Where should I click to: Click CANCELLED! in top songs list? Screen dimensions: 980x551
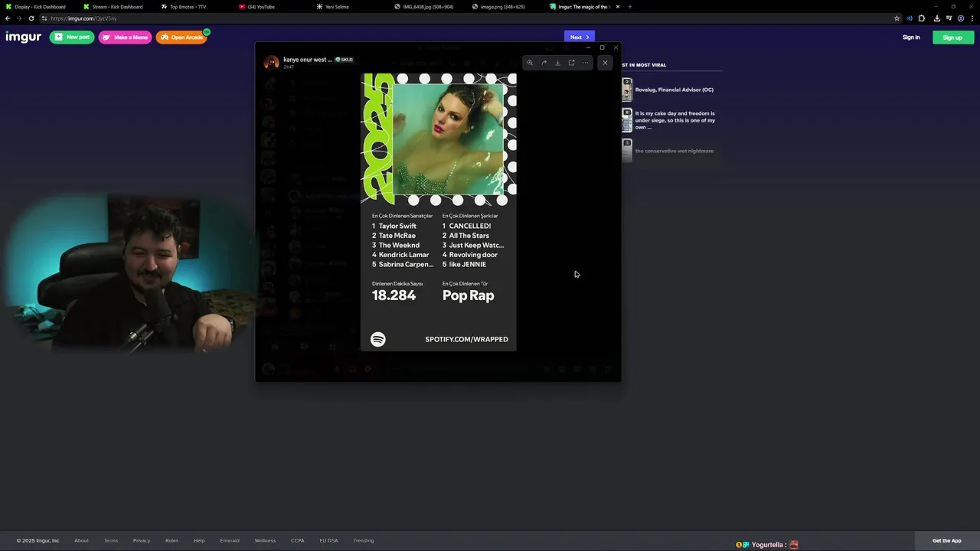coord(469,226)
